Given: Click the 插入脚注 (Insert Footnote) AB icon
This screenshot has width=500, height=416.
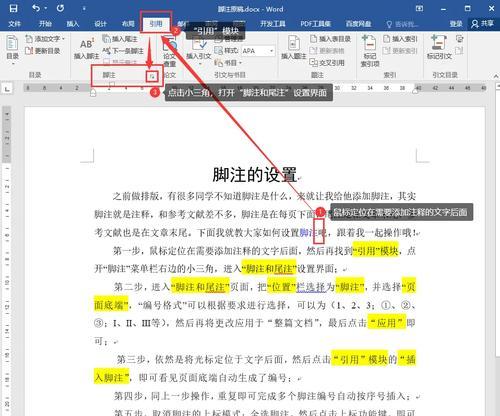Looking at the screenshot, I should 87,49.
